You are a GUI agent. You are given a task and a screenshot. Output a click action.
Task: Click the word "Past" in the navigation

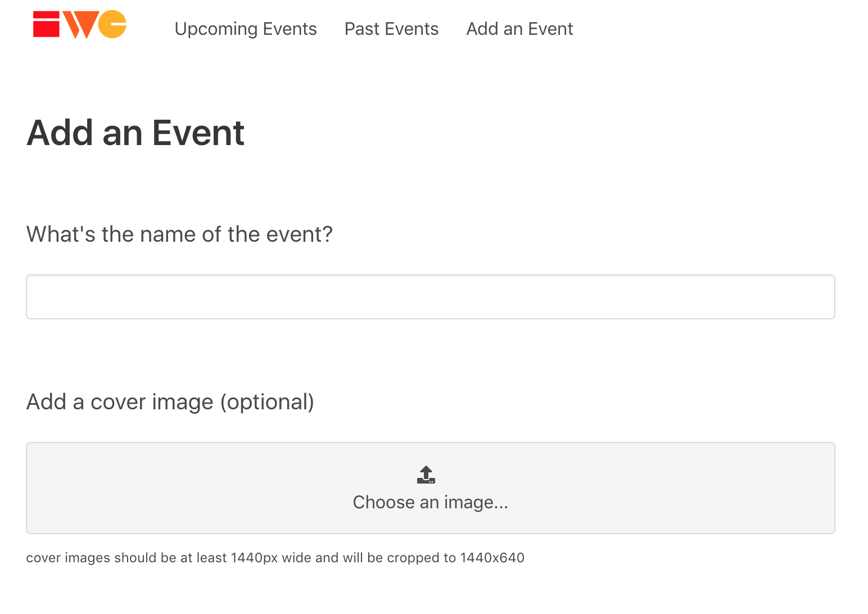[362, 29]
